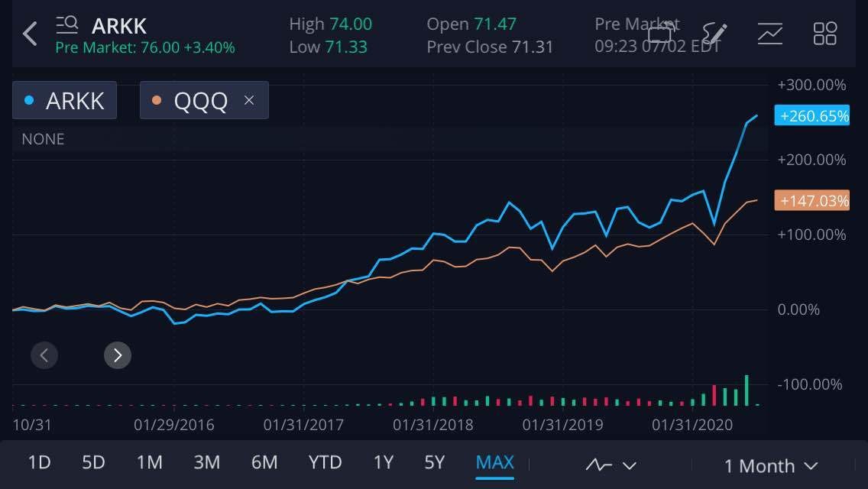This screenshot has height=489, width=868.
Task: Select the pencil drawing tool
Action: (714, 34)
